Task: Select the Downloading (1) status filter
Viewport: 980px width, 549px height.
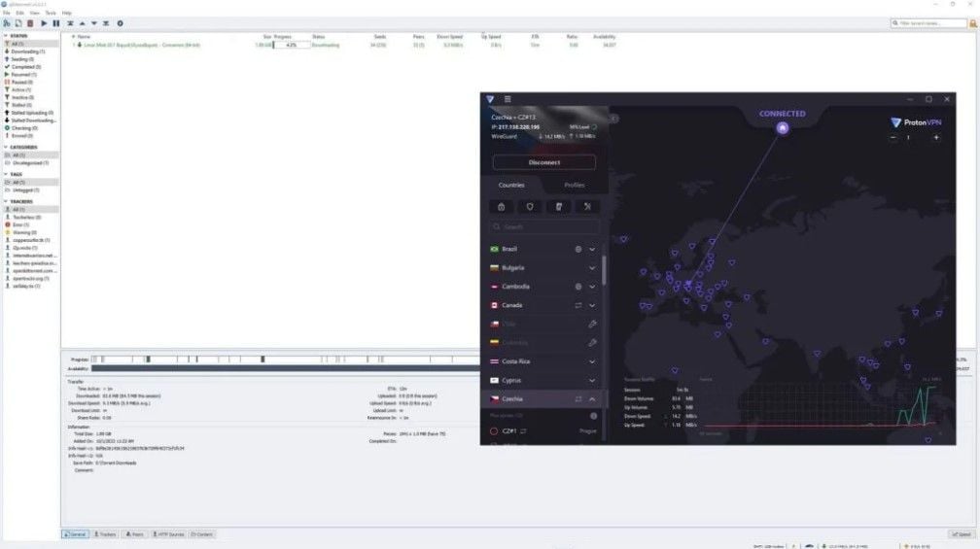Action: [x=30, y=51]
